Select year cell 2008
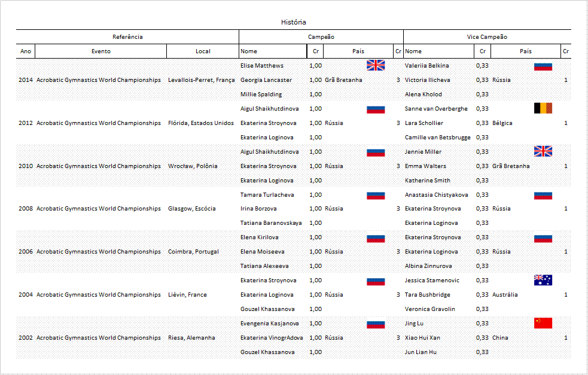 coord(26,209)
